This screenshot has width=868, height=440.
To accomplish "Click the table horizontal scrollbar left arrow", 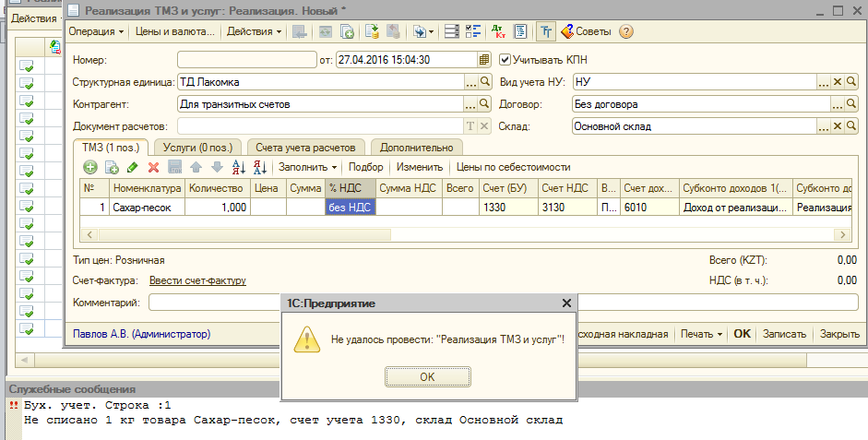I will pos(89,234).
